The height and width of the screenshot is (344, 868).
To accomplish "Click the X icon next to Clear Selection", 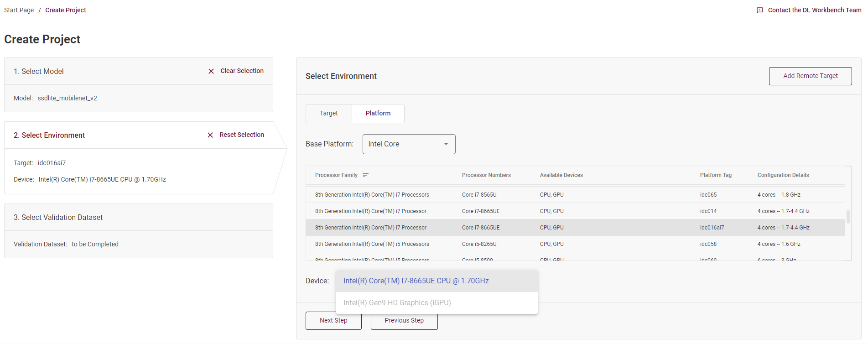I will (211, 71).
